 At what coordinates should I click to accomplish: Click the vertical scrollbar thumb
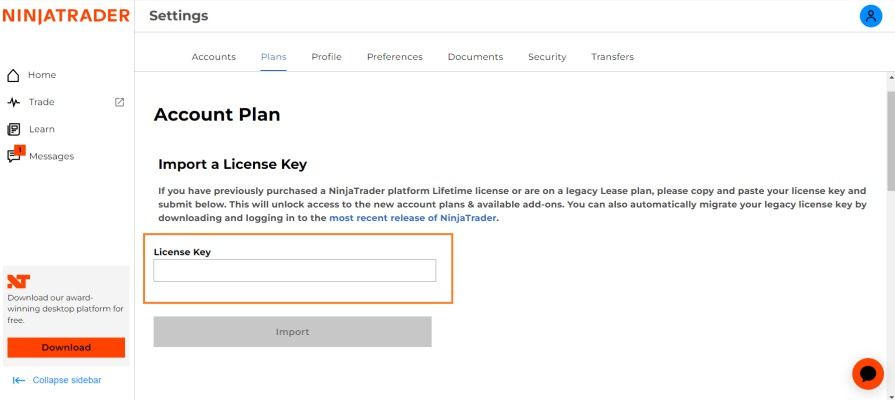coord(891,140)
